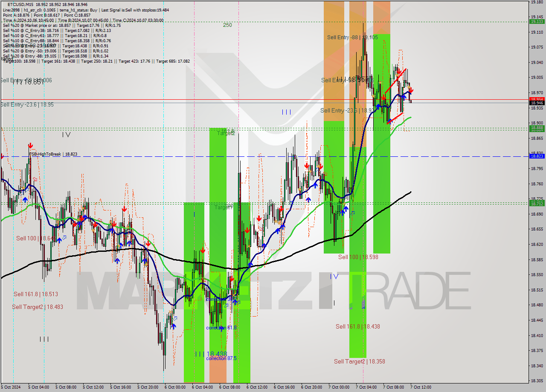This screenshot has height=392, width=546.
Task: Select the green 19.133 price tag
Action: (x=537, y=21)
